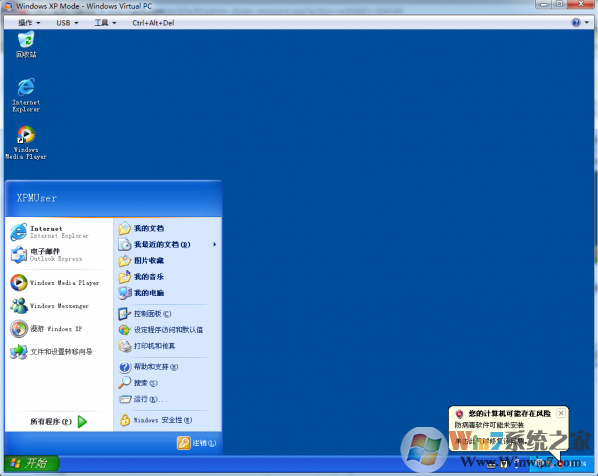Screen dimensions: 598x476
Task: Expand the help icon dropdown arrow
Action: click(x=587, y=23)
